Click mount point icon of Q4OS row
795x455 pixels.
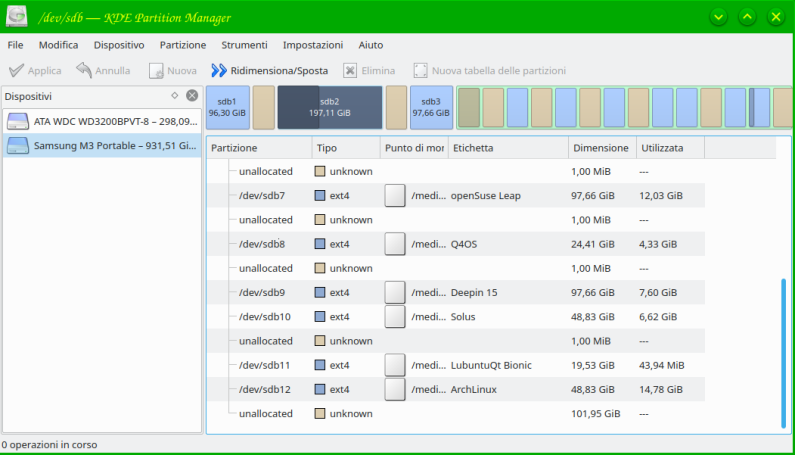(x=395, y=244)
